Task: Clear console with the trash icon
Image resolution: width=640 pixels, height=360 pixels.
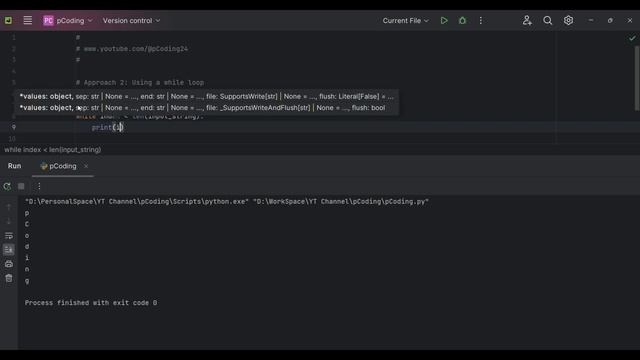Action: coord(9,278)
